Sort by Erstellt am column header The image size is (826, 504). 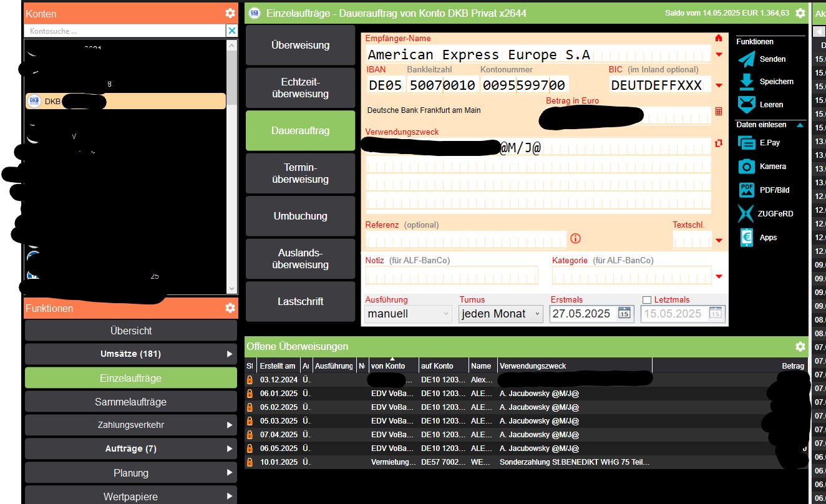click(278, 366)
